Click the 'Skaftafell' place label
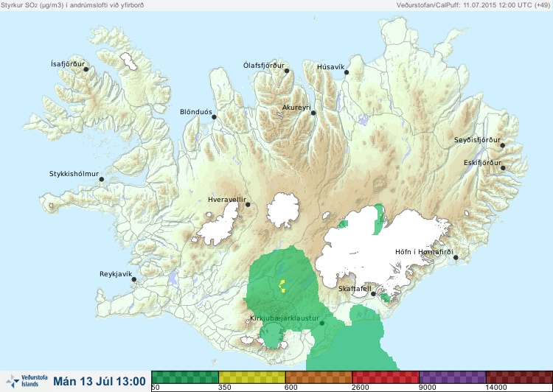The image size is (553, 392). coord(355,289)
